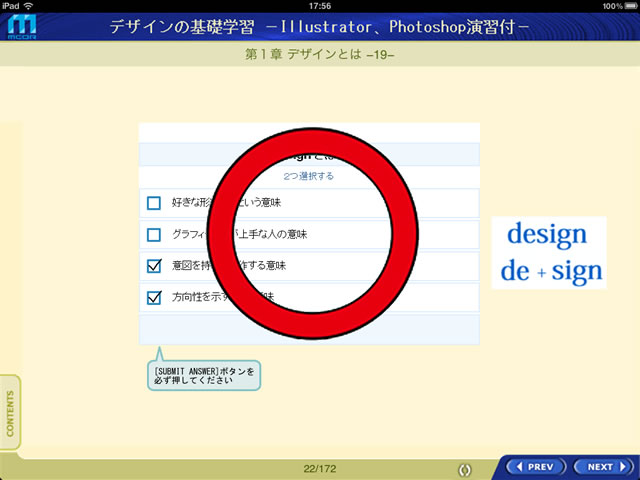The width and height of the screenshot is (640, 480).
Task: Open the CONTENTS side tab
Action: click(10, 413)
